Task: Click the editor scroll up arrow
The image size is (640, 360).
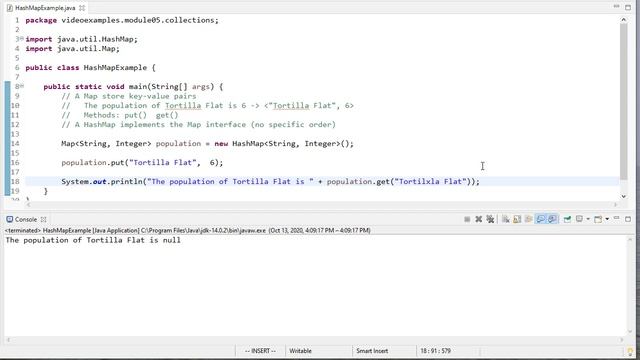Action: [x=623, y=19]
